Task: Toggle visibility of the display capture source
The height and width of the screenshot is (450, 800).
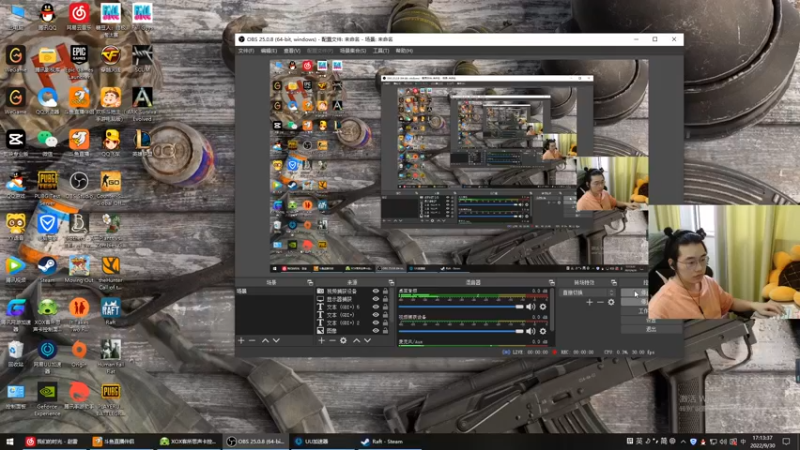Action: [376, 299]
